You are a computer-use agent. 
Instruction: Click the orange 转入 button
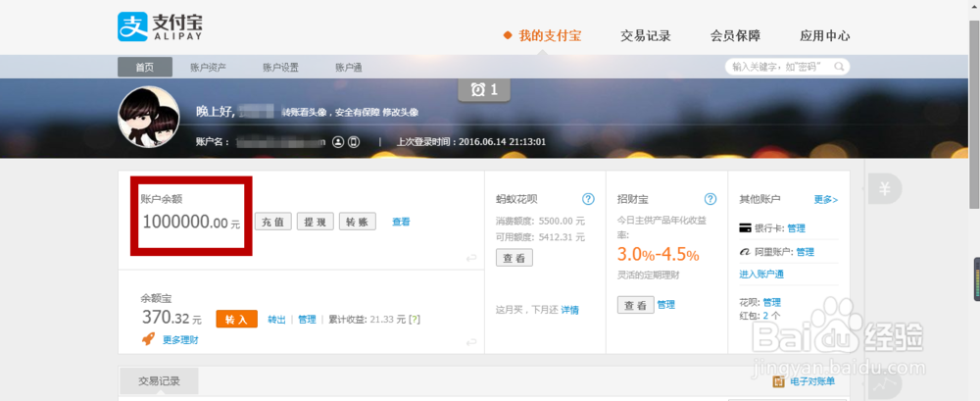coord(237,319)
